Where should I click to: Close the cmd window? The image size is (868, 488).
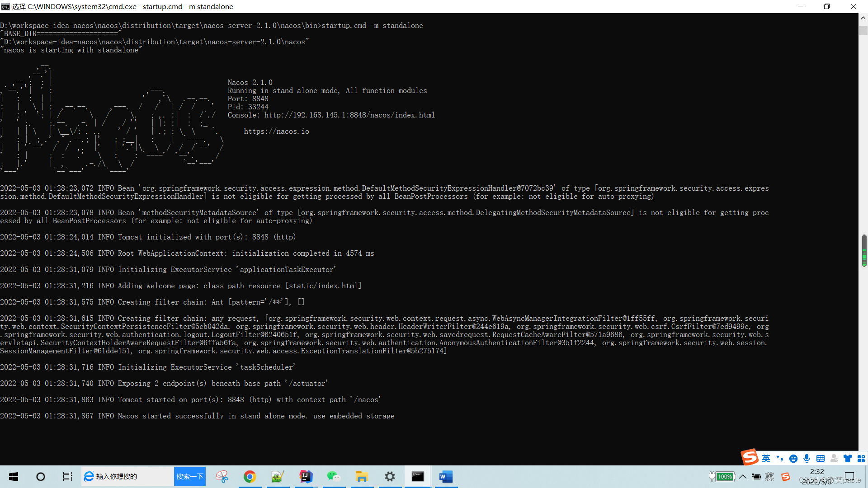click(854, 6)
